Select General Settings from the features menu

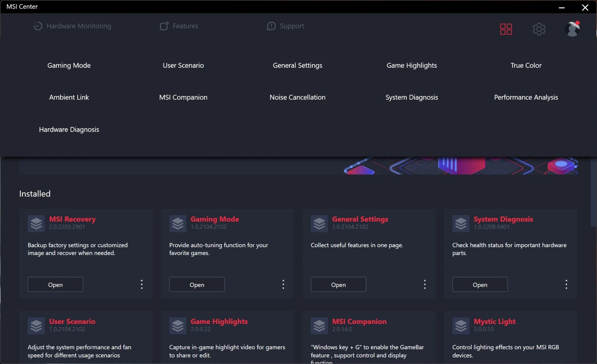[298, 66]
